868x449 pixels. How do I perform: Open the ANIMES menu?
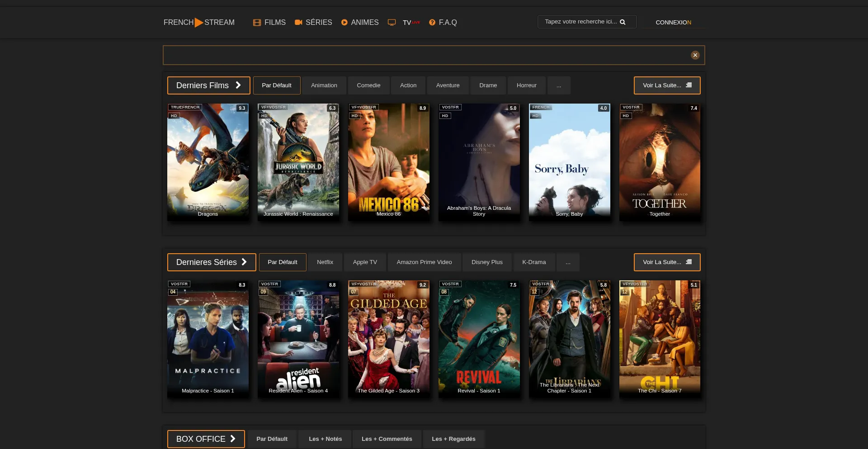pos(360,22)
